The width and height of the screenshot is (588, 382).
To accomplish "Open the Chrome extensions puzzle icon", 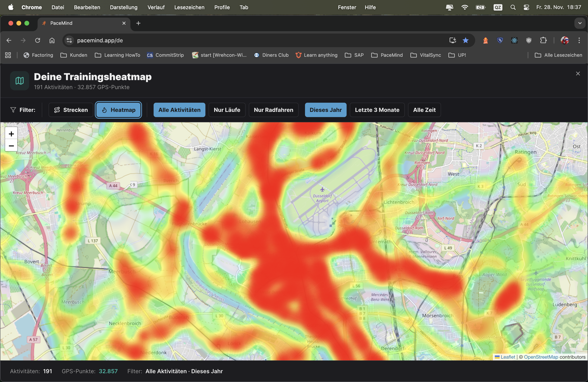I will [x=543, y=40].
